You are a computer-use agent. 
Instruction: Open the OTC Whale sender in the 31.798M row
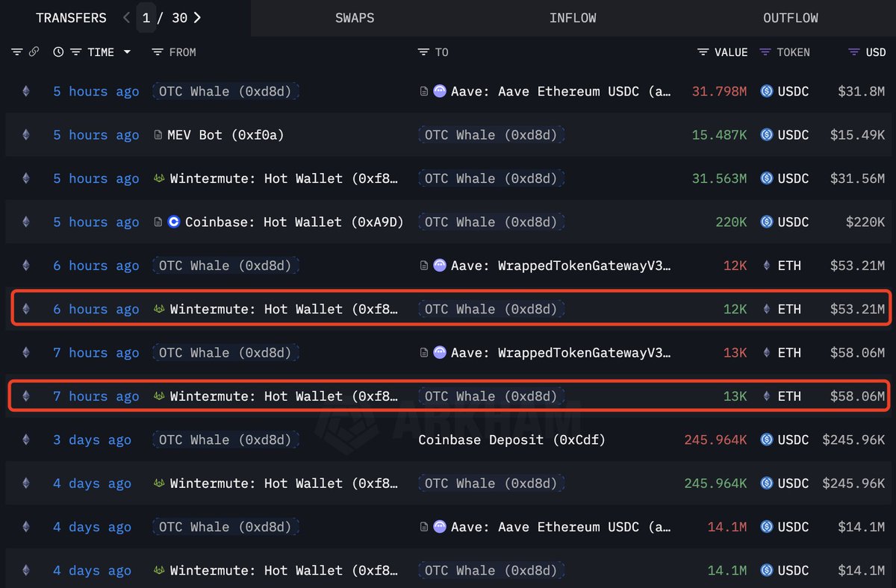[x=226, y=92]
